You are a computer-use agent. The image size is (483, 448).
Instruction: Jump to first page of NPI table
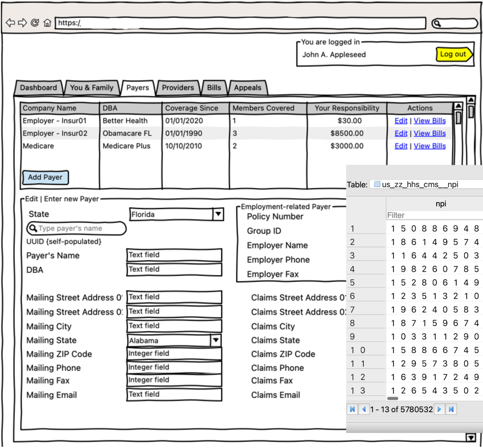click(x=352, y=409)
